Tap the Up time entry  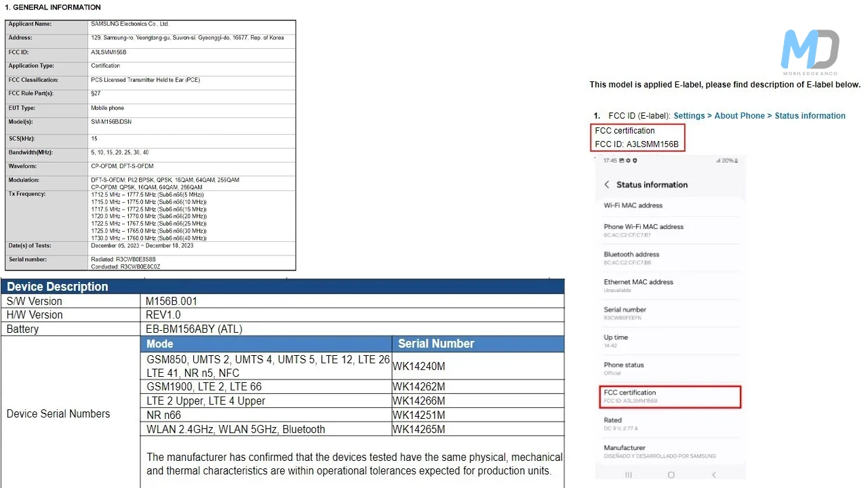coord(616,340)
